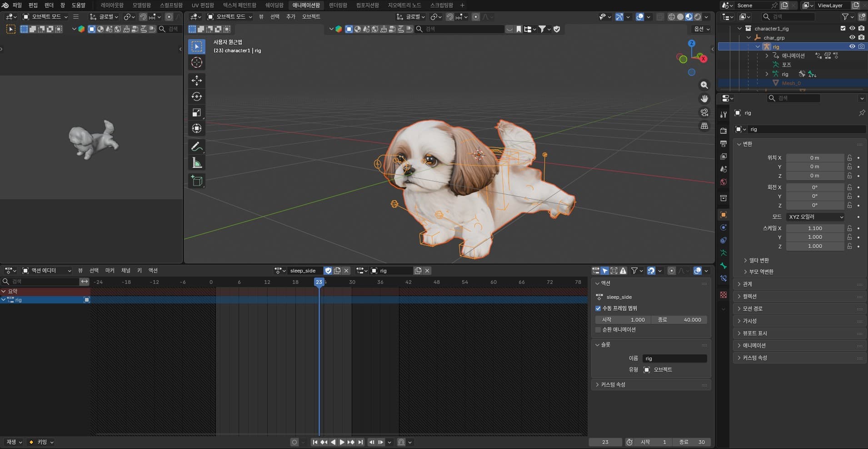The width and height of the screenshot is (868, 449).
Task: Open the Add menu in viewport header
Action: [291, 17]
